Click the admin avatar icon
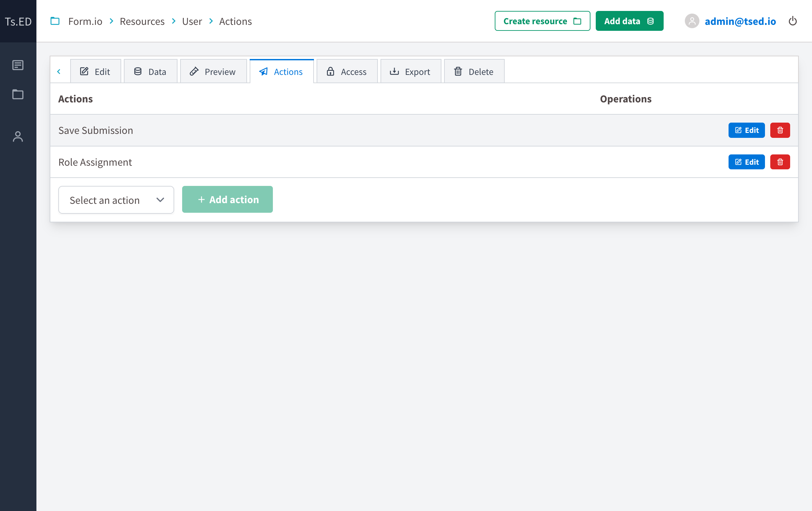 coord(692,21)
